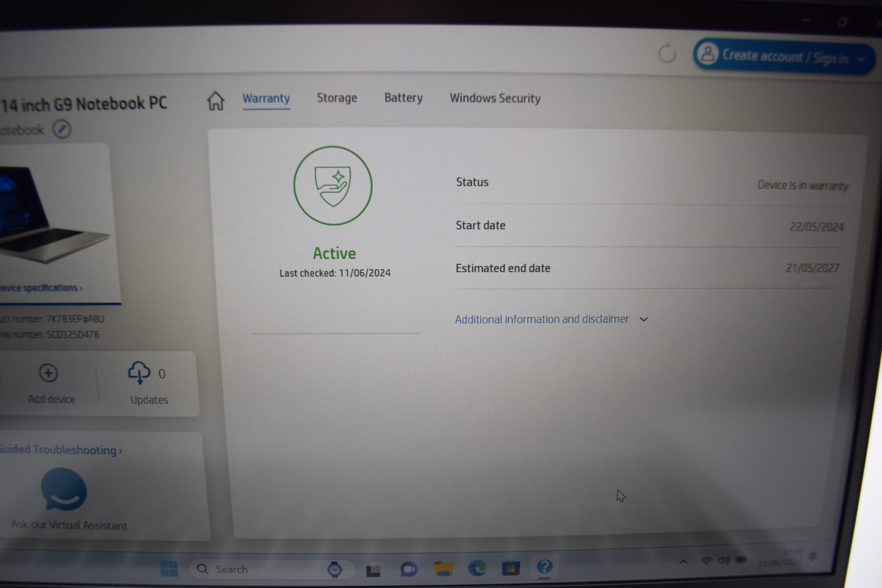Open File Explorer from taskbar
882x588 pixels.
point(443,569)
